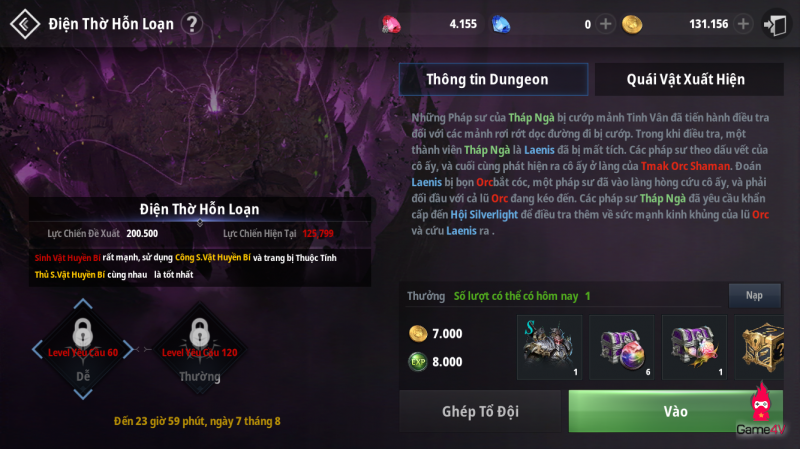The width and height of the screenshot is (800, 449).
Task: Add gold using the plus button
Action: (x=743, y=24)
